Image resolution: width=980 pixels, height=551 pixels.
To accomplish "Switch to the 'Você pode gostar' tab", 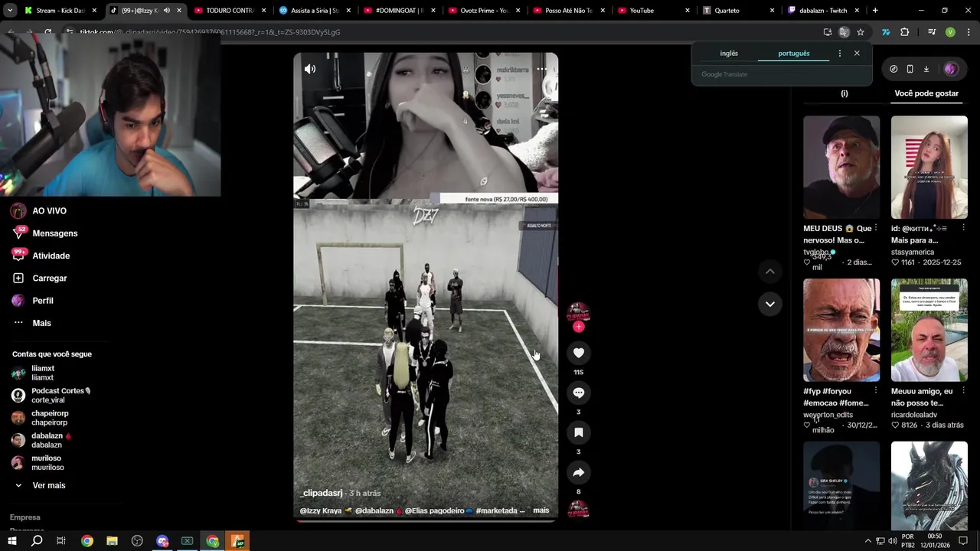I will coord(926,93).
